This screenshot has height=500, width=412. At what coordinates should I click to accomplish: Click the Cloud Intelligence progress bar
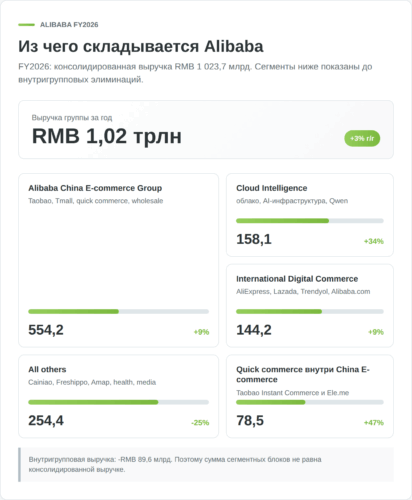point(310,221)
